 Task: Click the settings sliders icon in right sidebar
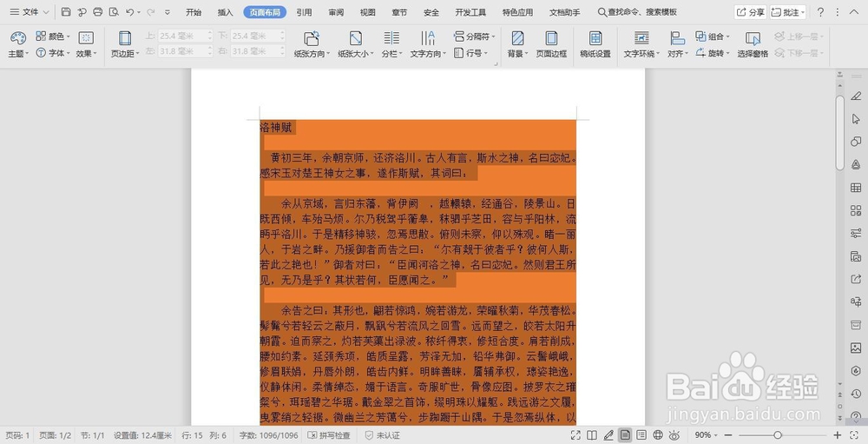[856, 233]
